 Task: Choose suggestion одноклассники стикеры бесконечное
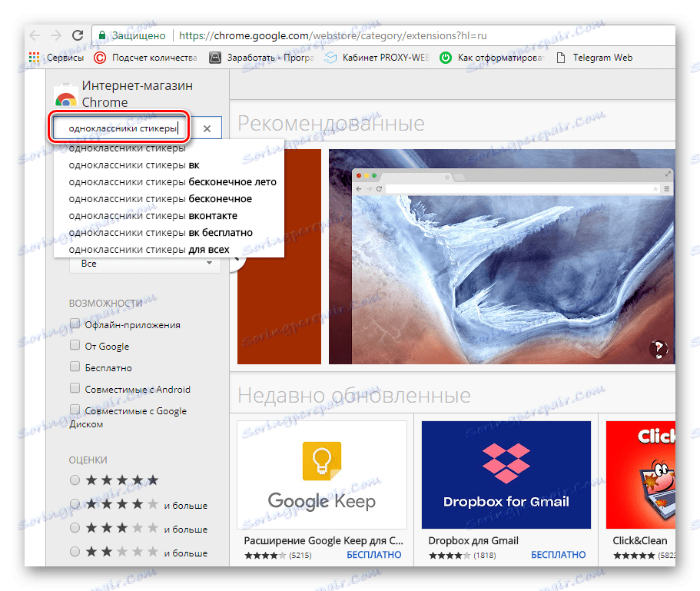(x=169, y=199)
